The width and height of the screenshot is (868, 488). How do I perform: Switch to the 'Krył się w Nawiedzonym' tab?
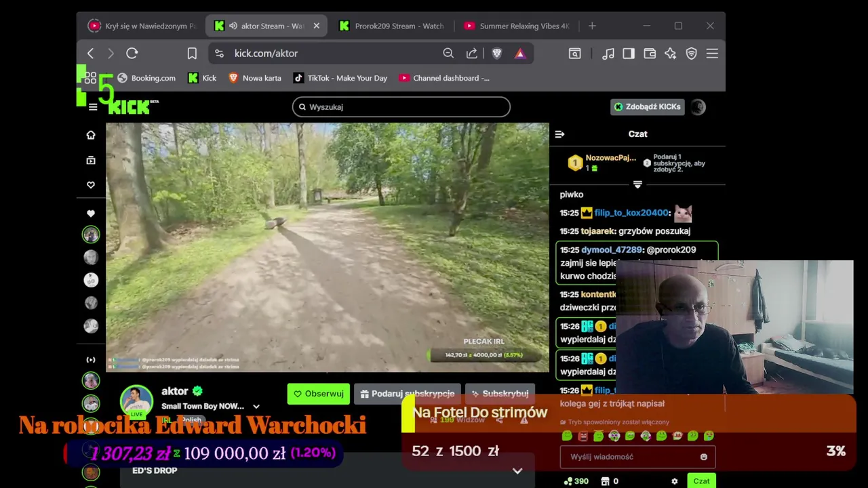(142, 26)
